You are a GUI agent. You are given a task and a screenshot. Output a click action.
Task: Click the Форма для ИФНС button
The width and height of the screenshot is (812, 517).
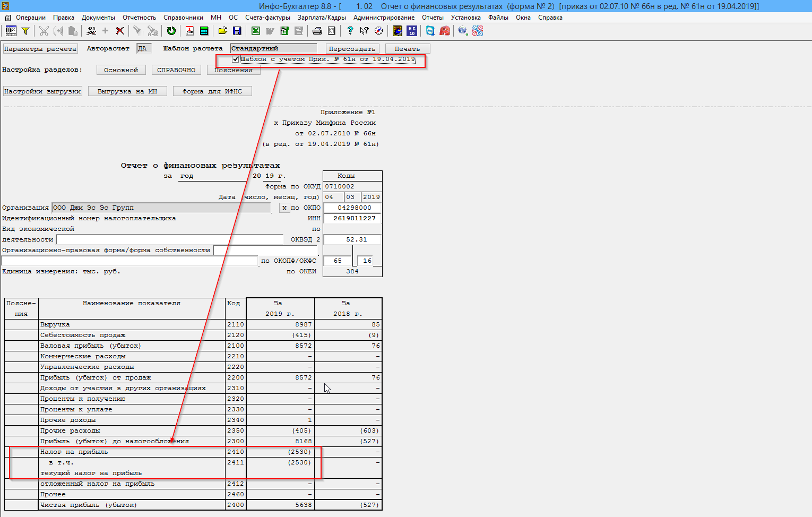(x=212, y=91)
